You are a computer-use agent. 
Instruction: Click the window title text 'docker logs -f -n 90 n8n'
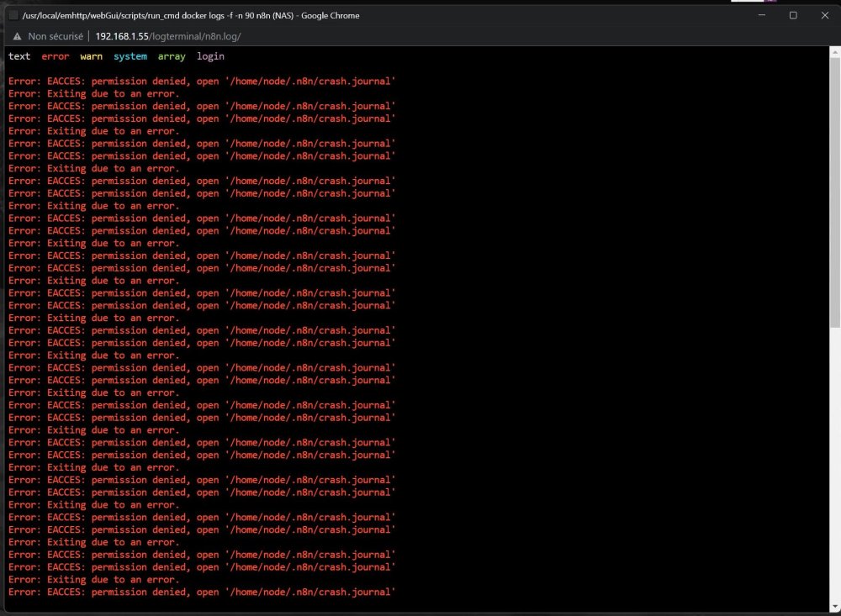tap(225, 16)
